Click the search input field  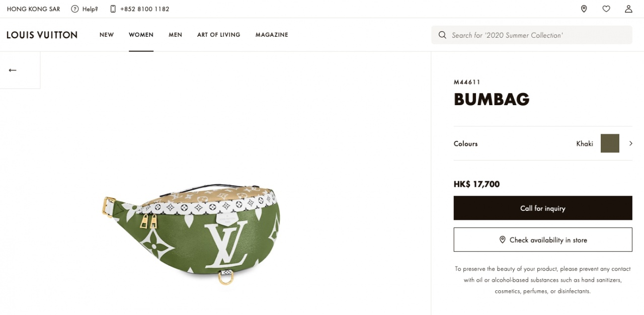pos(532,35)
